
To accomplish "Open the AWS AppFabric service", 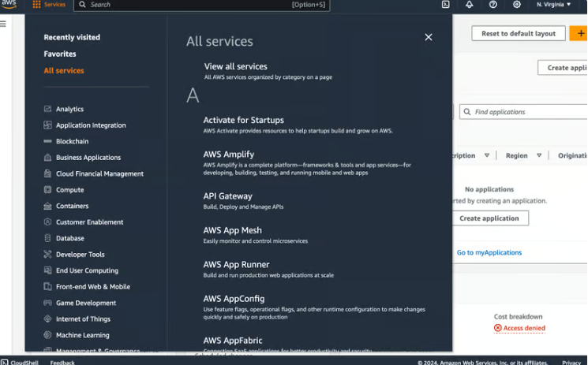I will (233, 341).
